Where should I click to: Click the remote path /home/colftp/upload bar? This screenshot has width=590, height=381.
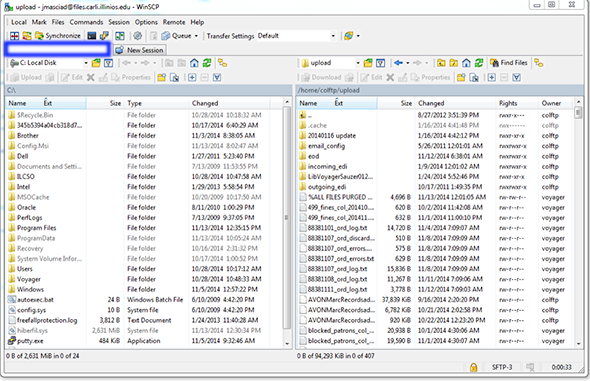(x=440, y=90)
